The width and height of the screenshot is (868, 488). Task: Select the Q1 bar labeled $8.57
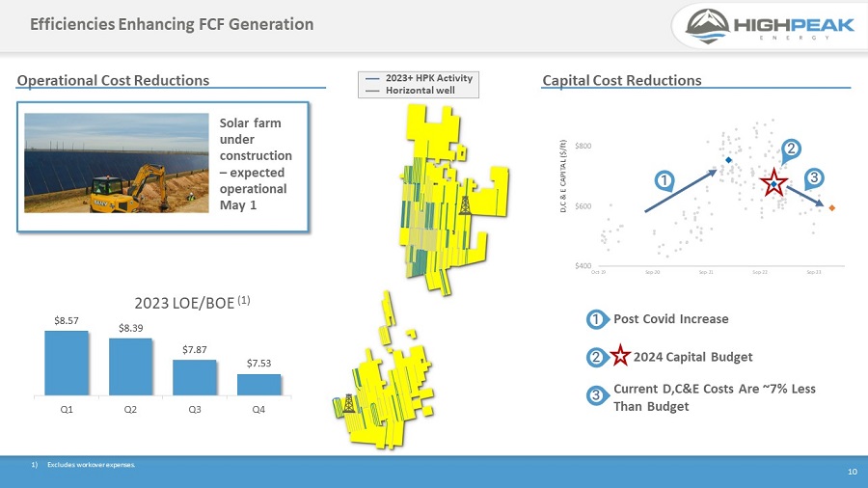67,363
